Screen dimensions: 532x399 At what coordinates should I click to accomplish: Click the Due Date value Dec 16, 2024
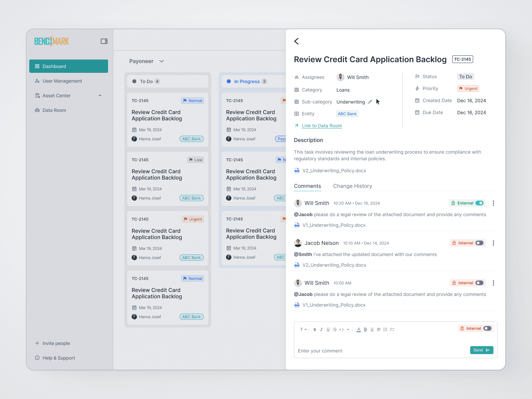(x=471, y=113)
